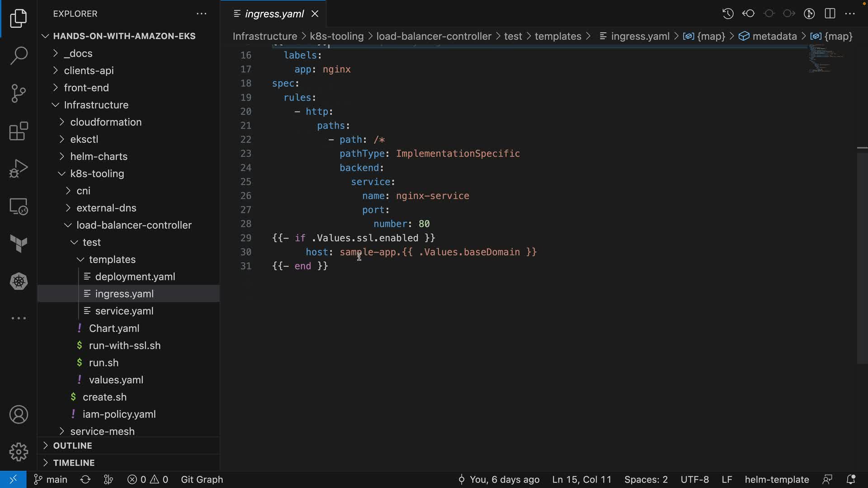Open the Run and Debug view
Viewport: 868px width, 488px height.
19,169
